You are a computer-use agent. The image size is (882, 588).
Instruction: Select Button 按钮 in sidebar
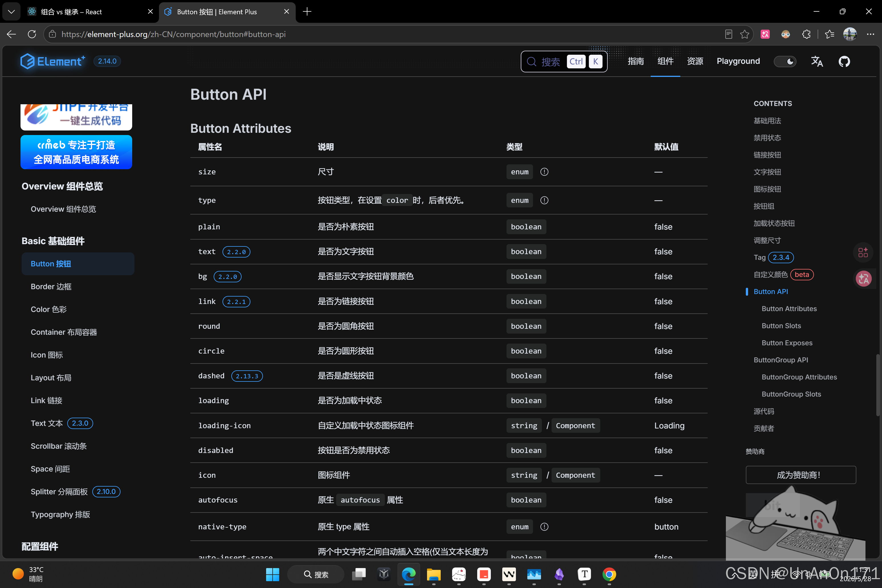[78, 264]
